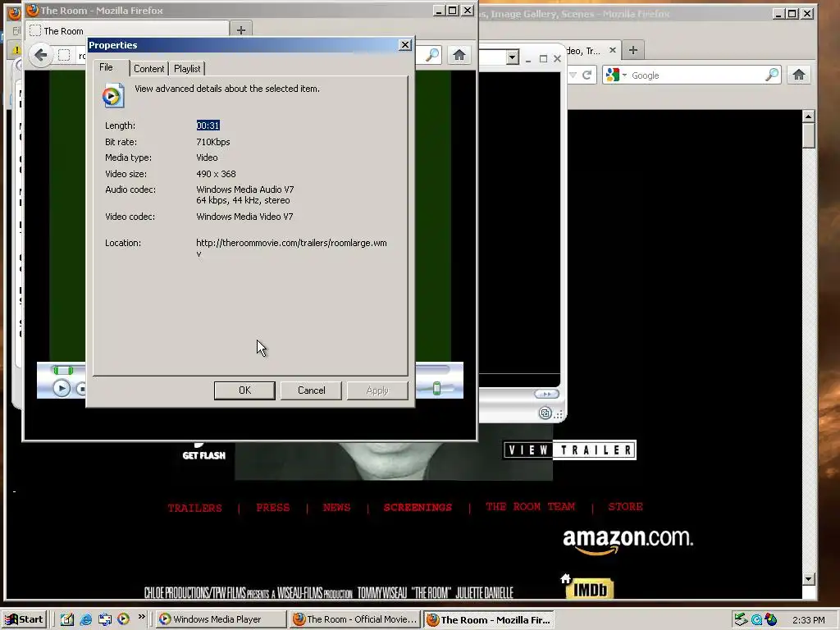Click the OK button in Properties
Viewport: 840px width, 630px height.
pyautogui.click(x=244, y=390)
